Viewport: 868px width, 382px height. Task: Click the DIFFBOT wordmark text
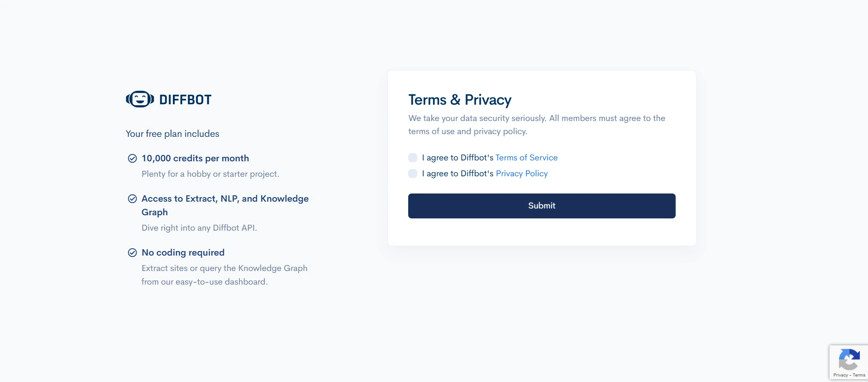[x=186, y=100]
